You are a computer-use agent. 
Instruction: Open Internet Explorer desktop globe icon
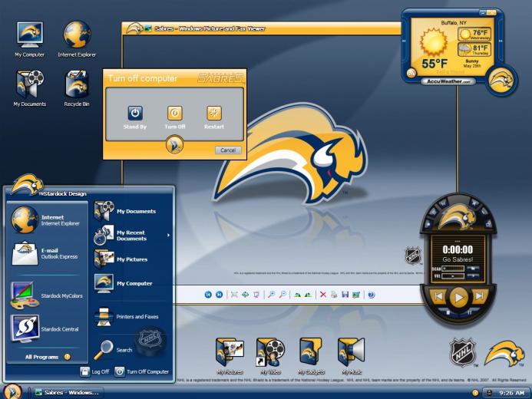coord(77,39)
